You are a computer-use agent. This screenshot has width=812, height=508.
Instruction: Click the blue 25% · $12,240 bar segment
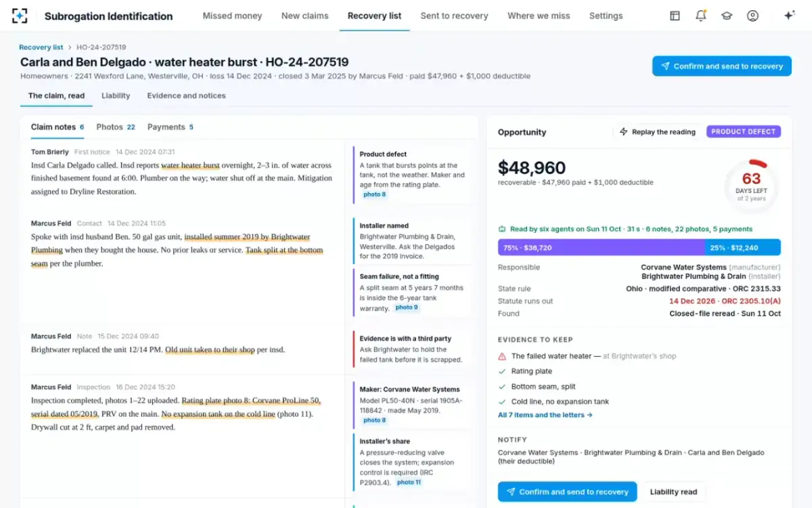[742, 248]
